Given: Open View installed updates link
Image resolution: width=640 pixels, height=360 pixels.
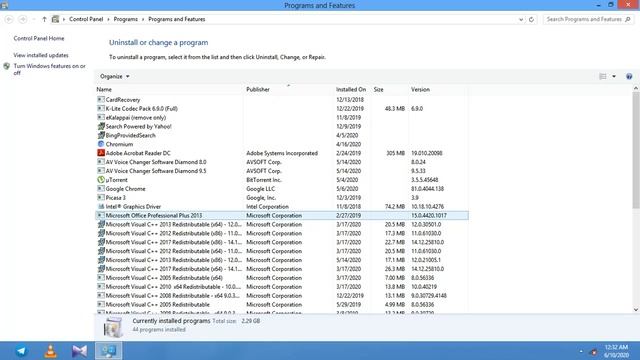Looking at the screenshot, I should pyautogui.click(x=41, y=55).
